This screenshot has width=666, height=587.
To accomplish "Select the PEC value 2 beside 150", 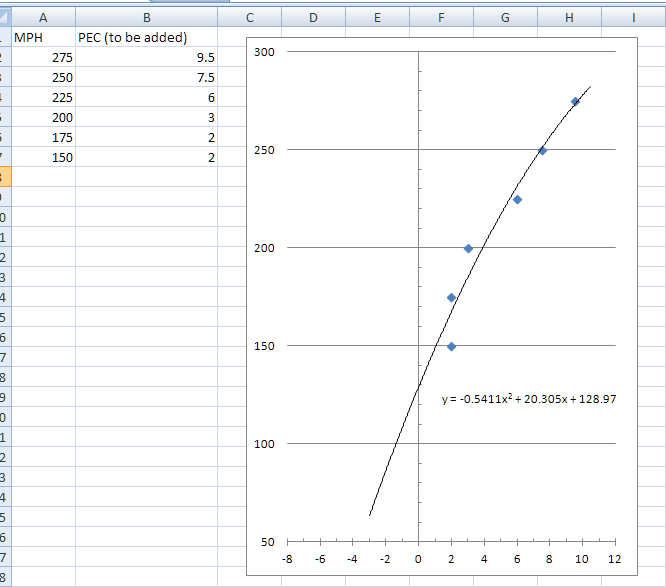I will point(147,157).
